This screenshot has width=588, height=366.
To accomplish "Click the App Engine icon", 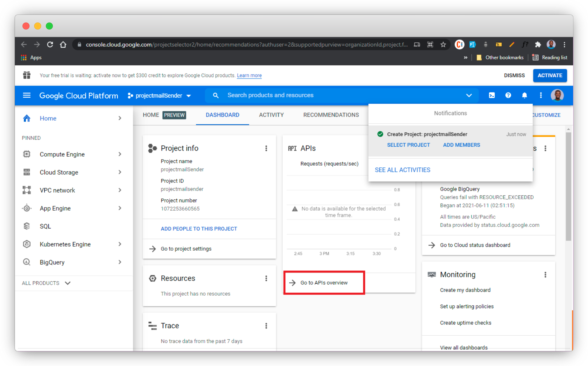I will click(27, 208).
